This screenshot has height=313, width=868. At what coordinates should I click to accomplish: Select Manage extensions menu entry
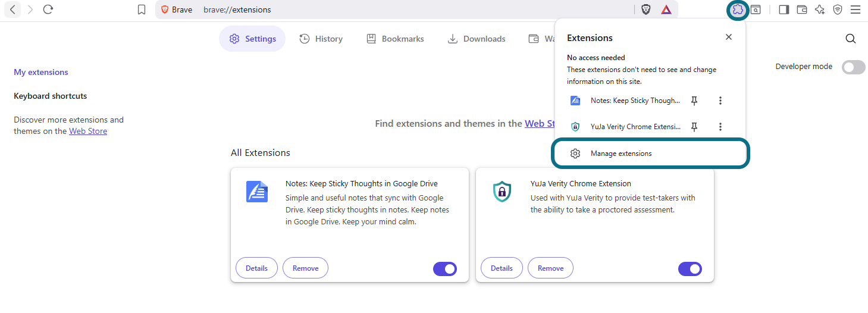(x=650, y=154)
